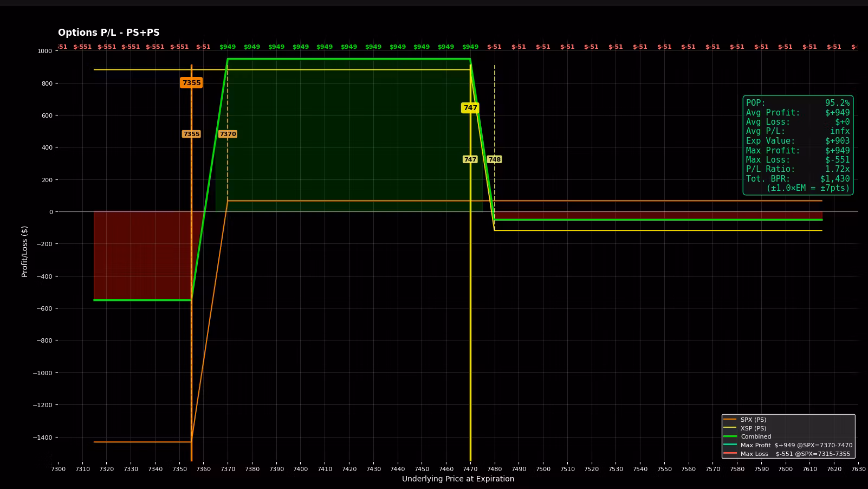Click the '(±1.0×EM = ±7pts)' stats line
The width and height of the screenshot is (868, 489).
click(x=808, y=188)
